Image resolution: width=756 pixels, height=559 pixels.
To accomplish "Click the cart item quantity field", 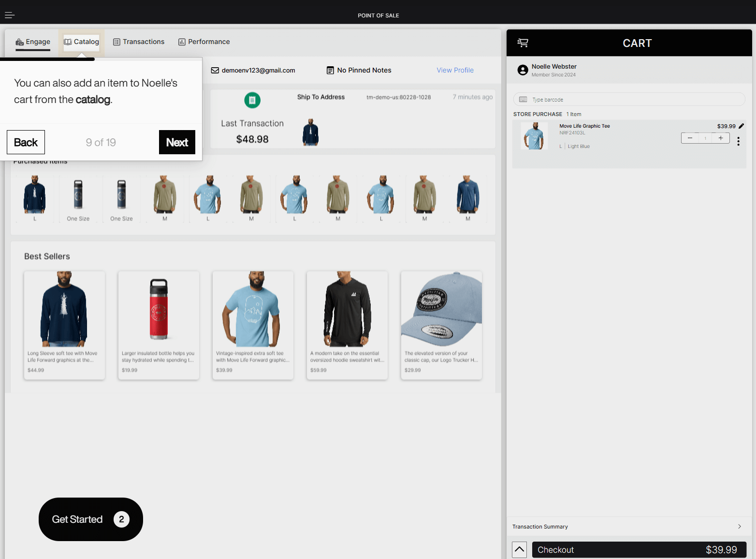I will [x=705, y=138].
